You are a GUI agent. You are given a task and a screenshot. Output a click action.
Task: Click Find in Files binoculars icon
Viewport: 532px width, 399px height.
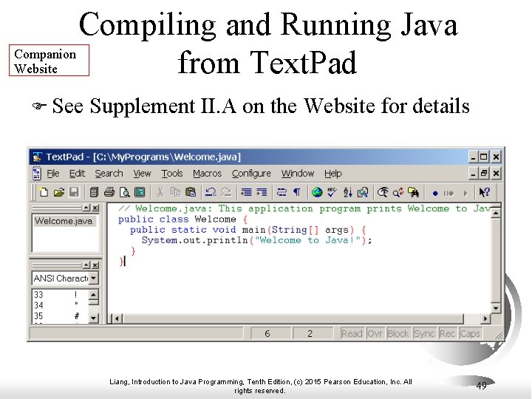[x=414, y=192]
